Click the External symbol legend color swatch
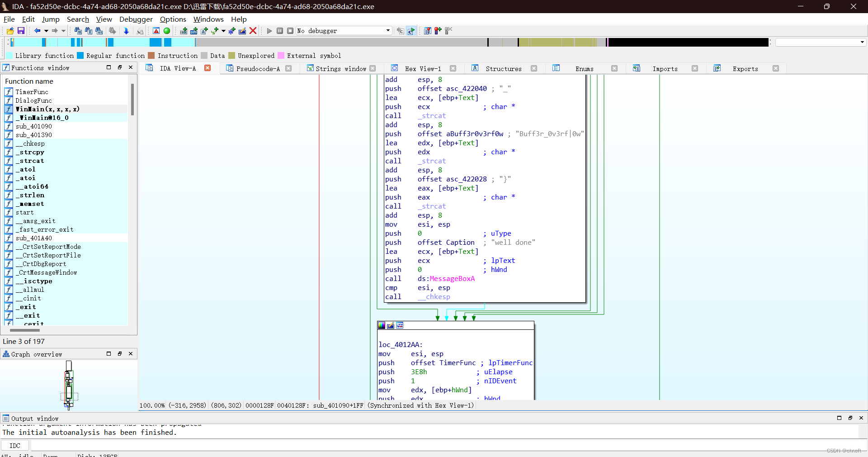This screenshot has width=868, height=457. click(281, 56)
